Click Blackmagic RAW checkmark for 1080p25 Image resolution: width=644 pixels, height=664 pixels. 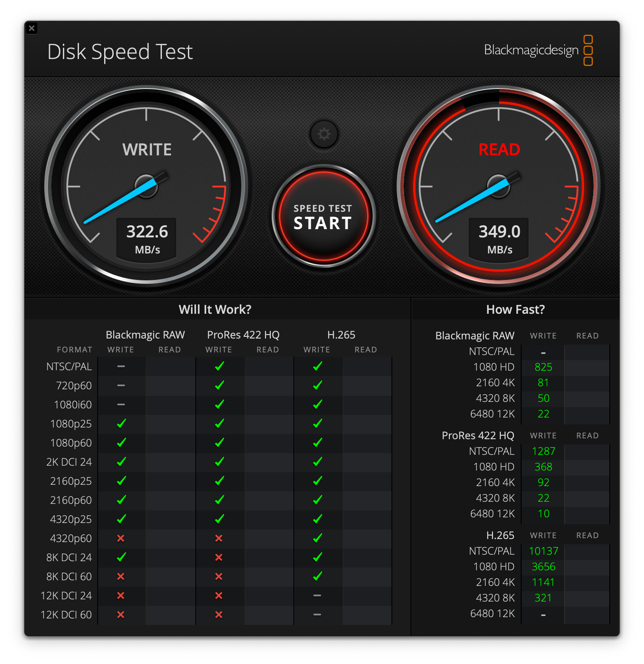pyautogui.click(x=122, y=423)
